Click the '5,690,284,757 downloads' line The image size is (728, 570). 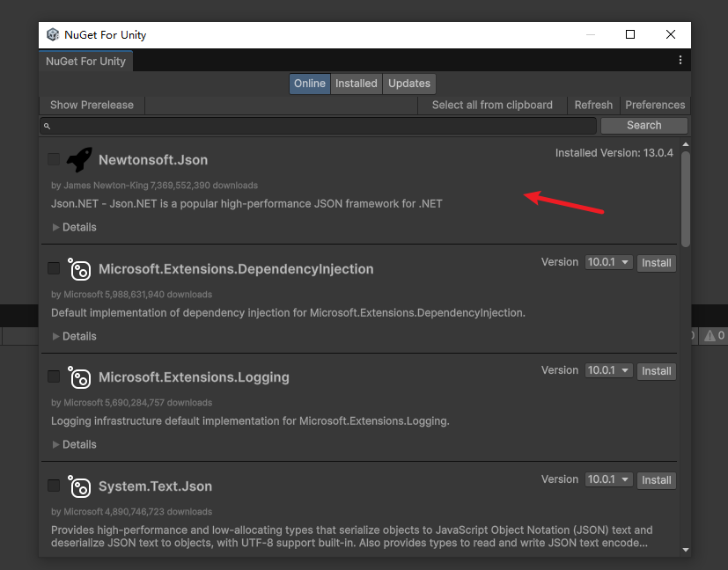tap(158, 403)
